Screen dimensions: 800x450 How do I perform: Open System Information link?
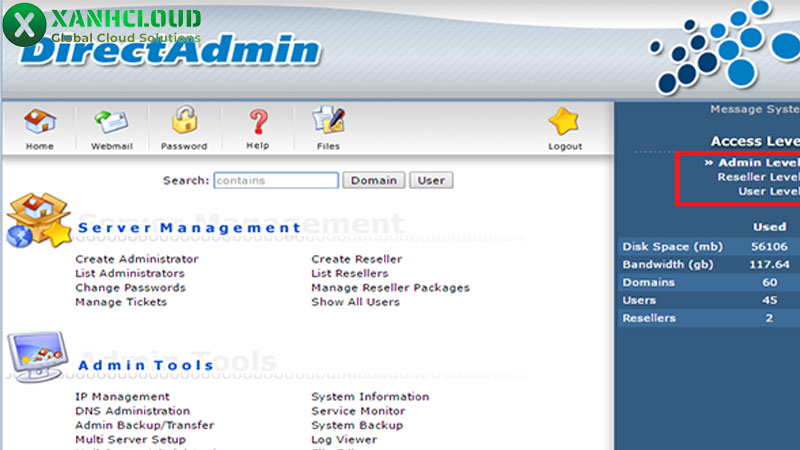(370, 396)
